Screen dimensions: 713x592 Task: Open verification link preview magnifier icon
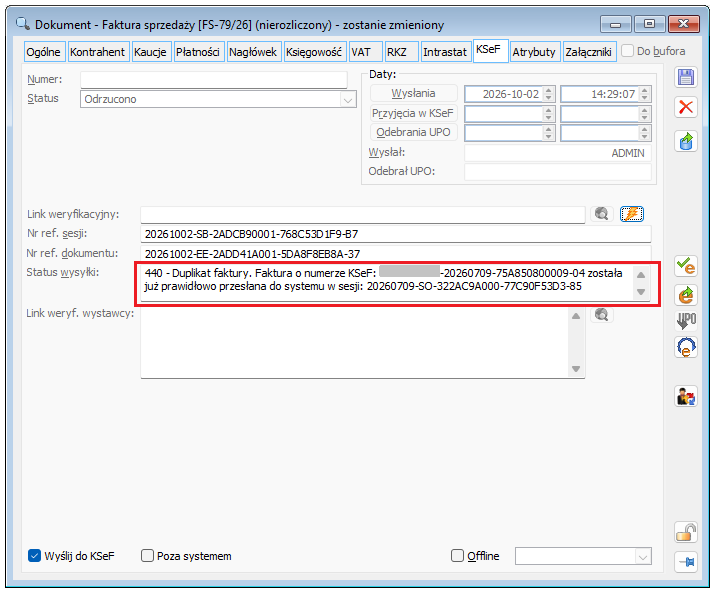tap(602, 213)
